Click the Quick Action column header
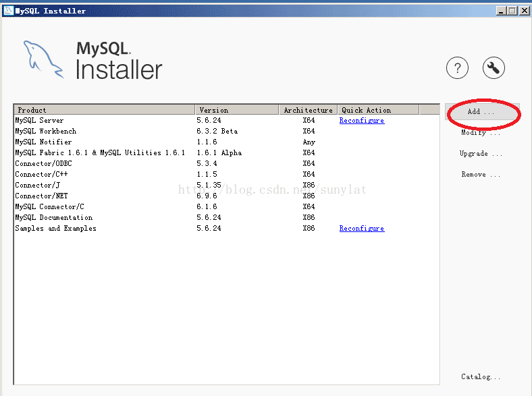The width and height of the screenshot is (532, 396). [x=378, y=110]
